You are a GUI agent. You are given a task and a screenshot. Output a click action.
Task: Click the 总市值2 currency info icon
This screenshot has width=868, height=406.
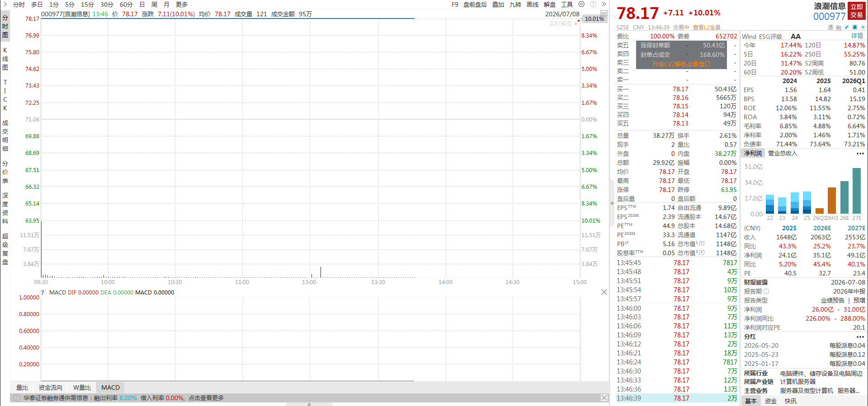click(x=702, y=253)
